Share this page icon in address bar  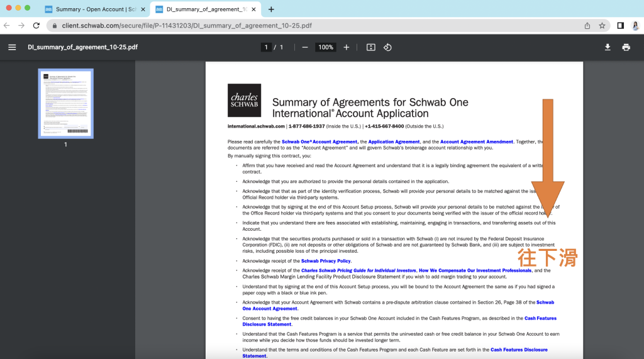[587, 26]
